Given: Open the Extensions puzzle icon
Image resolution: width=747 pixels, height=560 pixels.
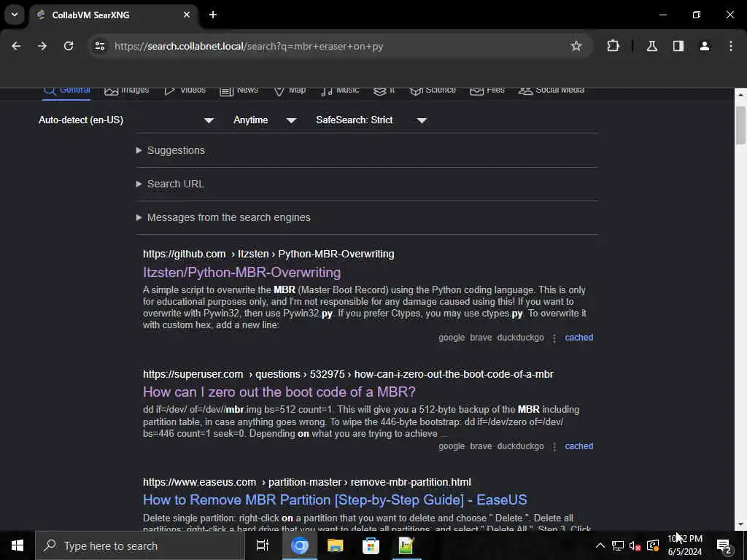Looking at the screenshot, I should [613, 46].
